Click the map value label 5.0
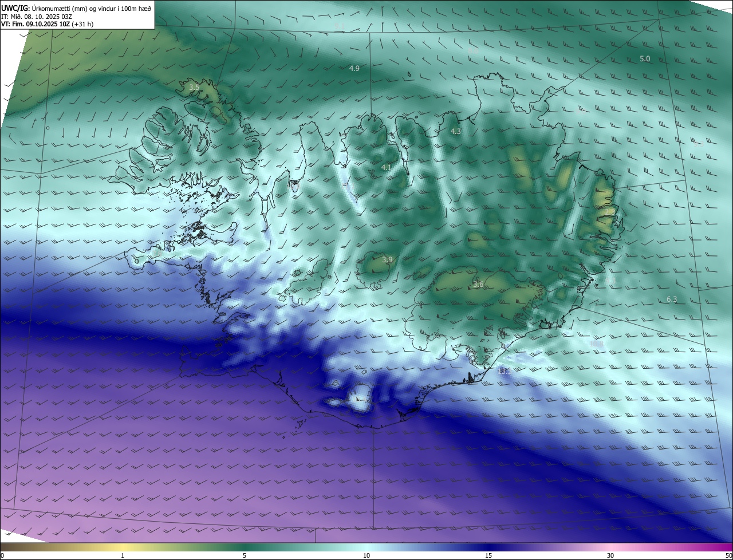Viewport: 733px width, 560px height. (x=645, y=59)
